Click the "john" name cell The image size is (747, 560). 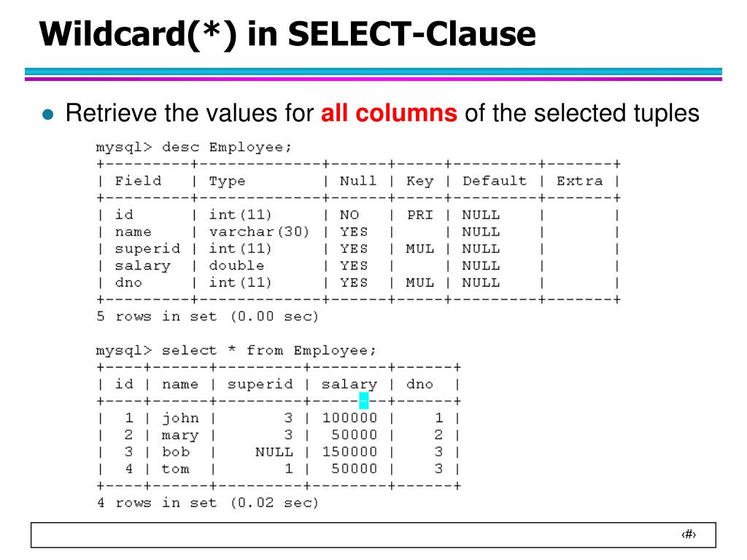tap(180, 418)
